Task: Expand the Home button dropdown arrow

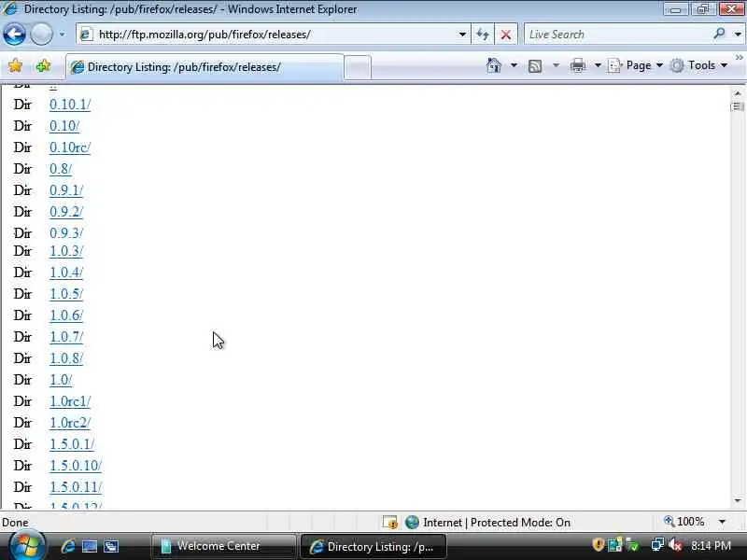Action: coord(514,65)
